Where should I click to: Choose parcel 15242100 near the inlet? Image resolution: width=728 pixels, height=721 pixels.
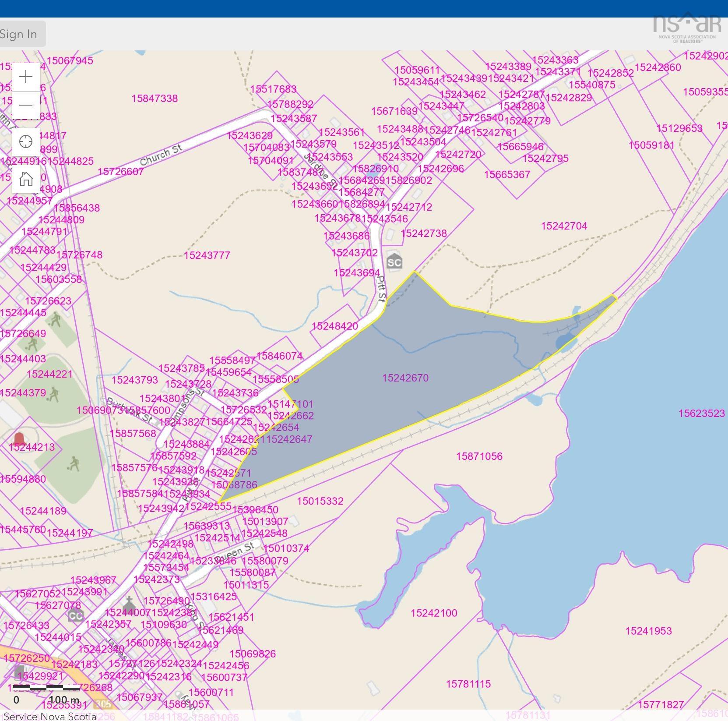tap(433, 613)
